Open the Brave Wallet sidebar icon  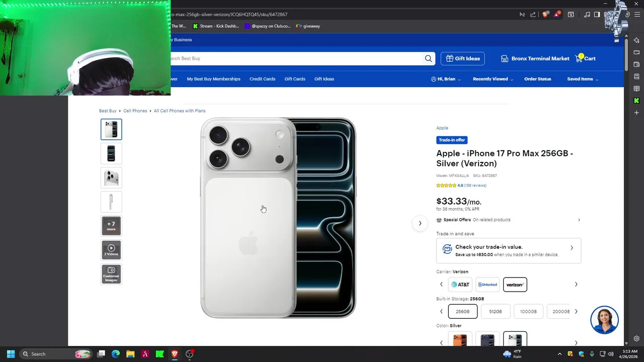tap(636, 64)
